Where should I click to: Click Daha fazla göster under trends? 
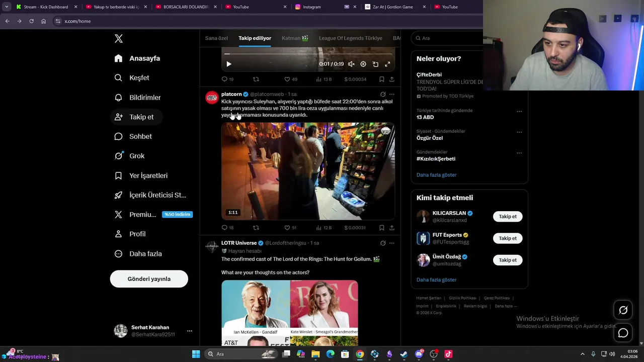tap(436, 175)
